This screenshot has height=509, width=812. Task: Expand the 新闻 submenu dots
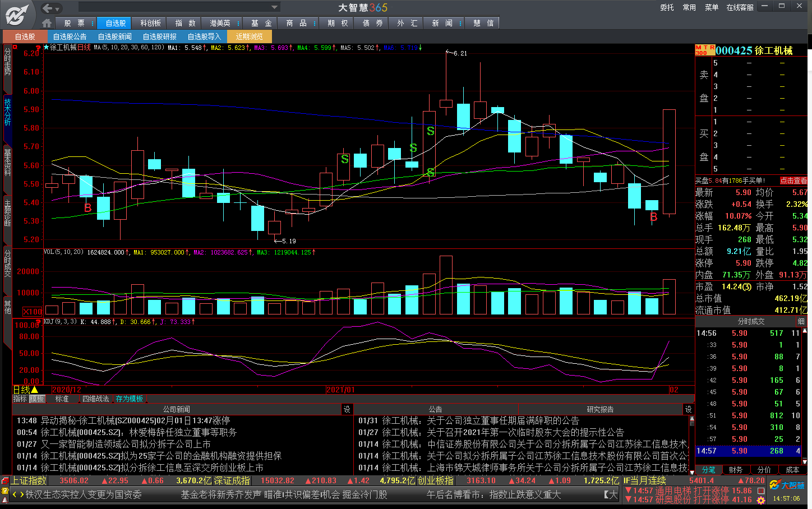click(x=461, y=23)
